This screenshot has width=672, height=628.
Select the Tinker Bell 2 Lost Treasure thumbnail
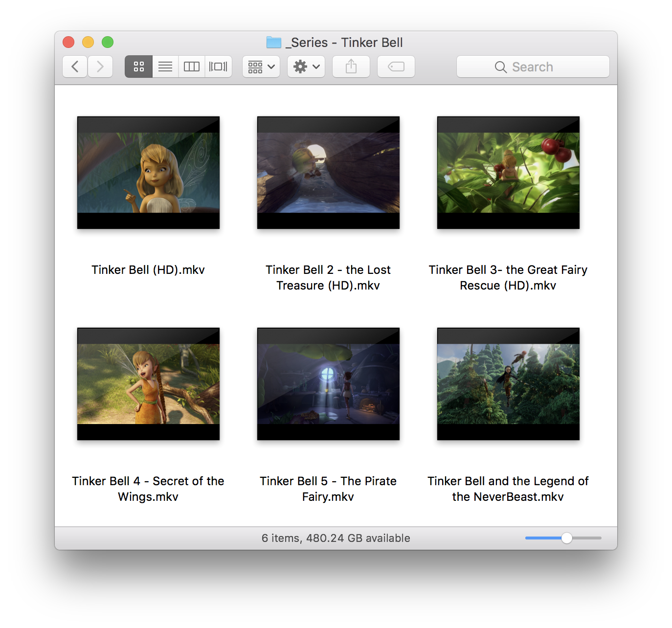tap(328, 173)
